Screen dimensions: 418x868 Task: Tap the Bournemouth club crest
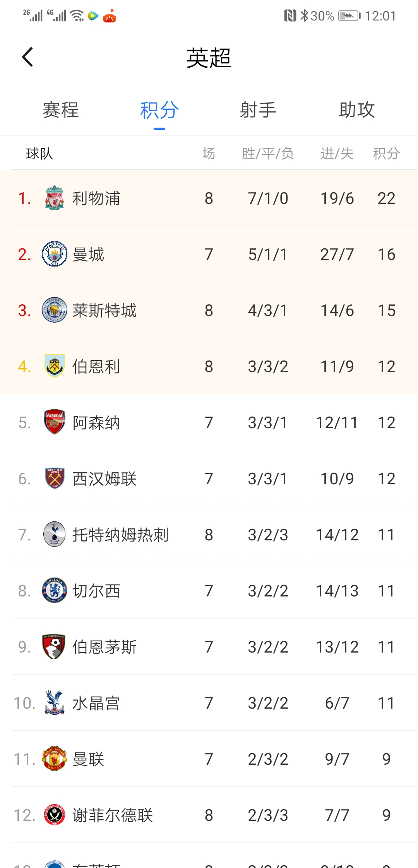pyautogui.click(x=54, y=647)
